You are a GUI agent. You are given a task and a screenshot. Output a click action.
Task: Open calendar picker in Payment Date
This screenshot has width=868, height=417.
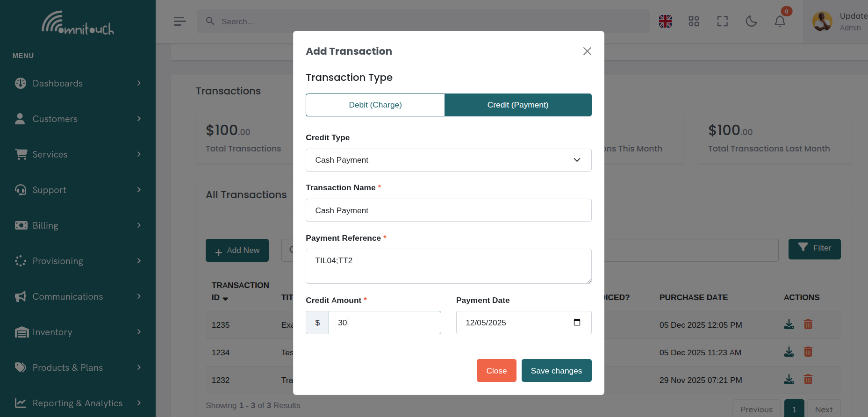577,323
